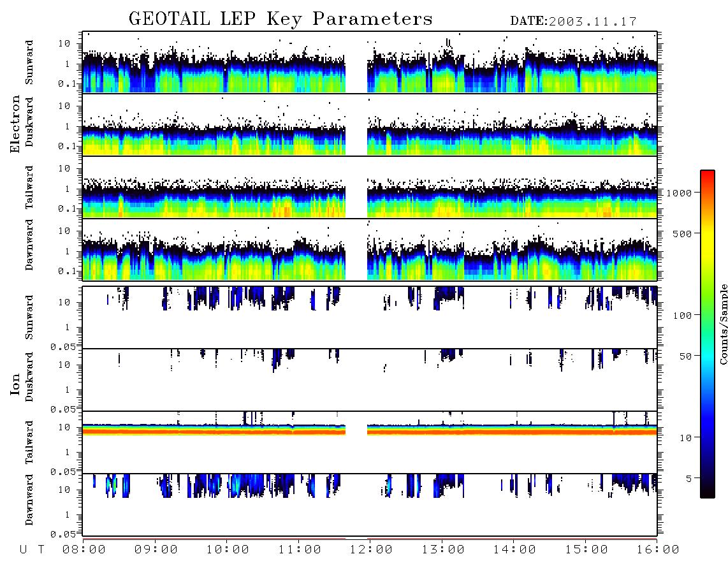
Task: Click the 500 colorbar tick label
Action: 682,233
